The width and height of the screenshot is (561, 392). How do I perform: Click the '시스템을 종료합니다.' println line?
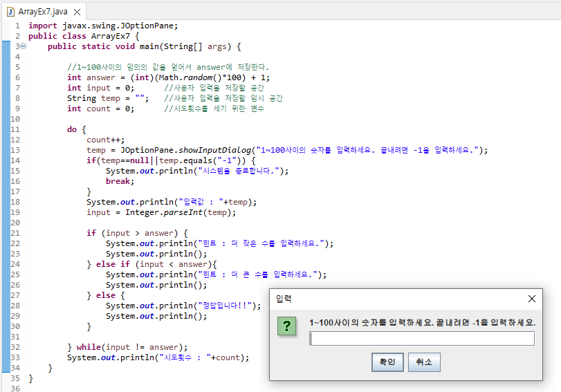point(196,171)
